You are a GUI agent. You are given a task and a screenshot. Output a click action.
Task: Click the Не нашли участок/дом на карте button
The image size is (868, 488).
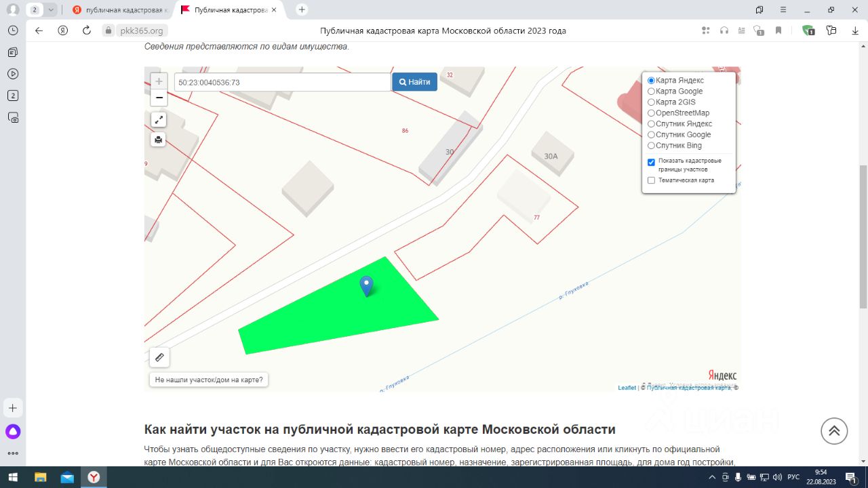coord(209,380)
